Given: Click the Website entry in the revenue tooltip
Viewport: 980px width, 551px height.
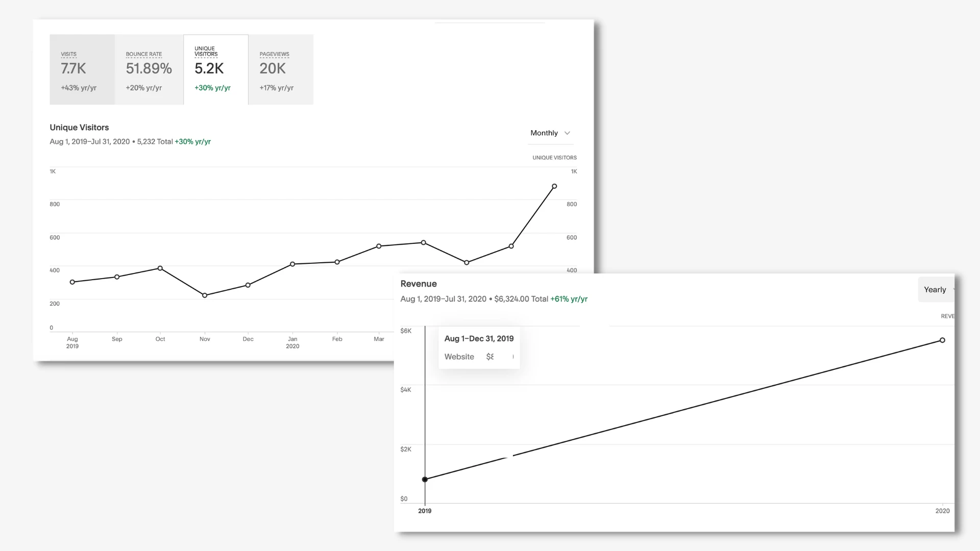Looking at the screenshot, I should pos(459,357).
